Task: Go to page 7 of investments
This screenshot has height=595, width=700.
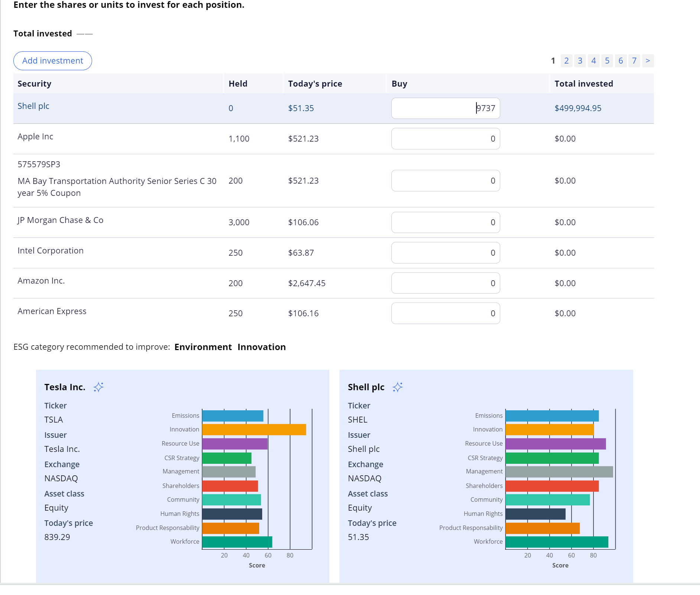Action: [x=634, y=61]
